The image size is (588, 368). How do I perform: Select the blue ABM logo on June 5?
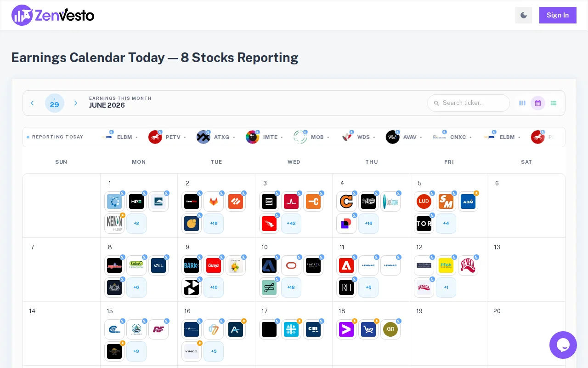pyautogui.click(x=468, y=201)
